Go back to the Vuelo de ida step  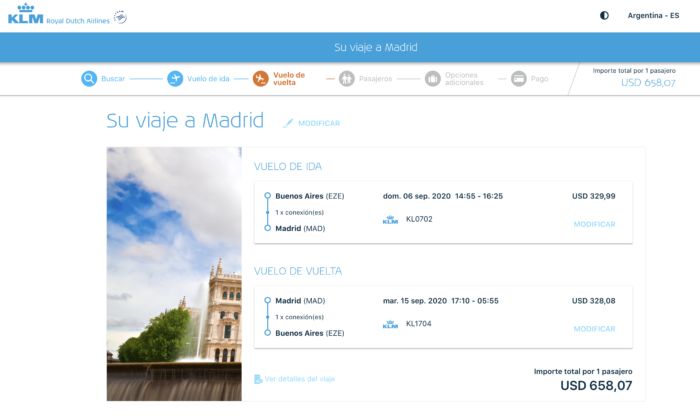(x=208, y=79)
